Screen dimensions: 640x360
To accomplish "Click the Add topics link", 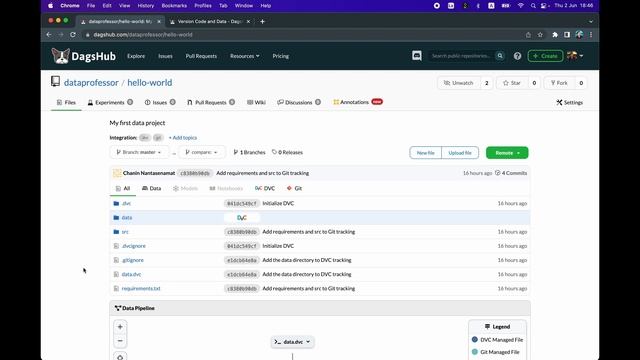I will pos(183,138).
